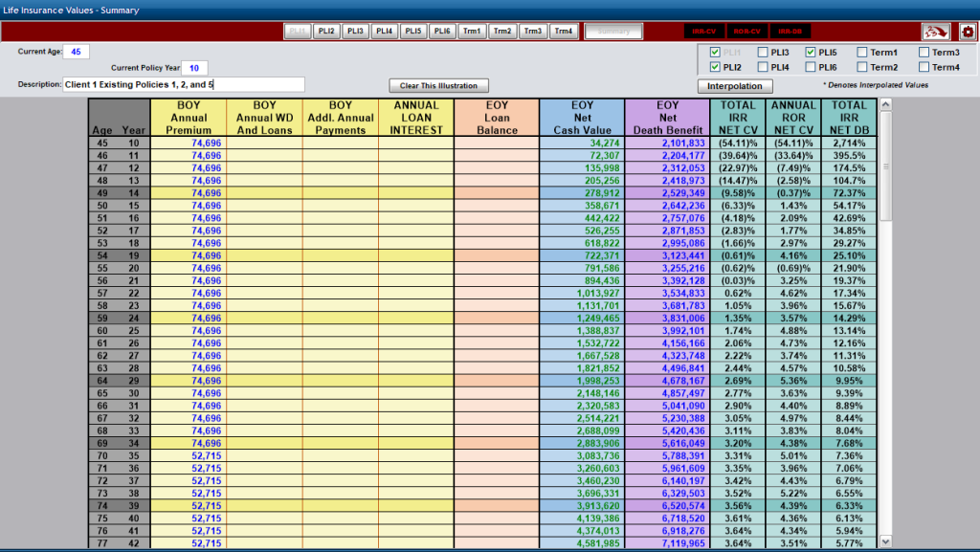The width and height of the screenshot is (980, 552).
Task: Click the 7,119,965 death benefit cell
Action: [x=667, y=543]
